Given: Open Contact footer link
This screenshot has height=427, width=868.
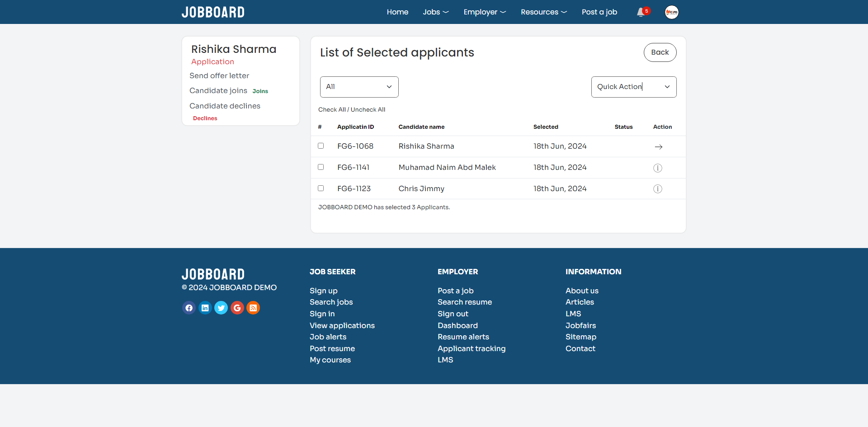Looking at the screenshot, I should point(580,349).
